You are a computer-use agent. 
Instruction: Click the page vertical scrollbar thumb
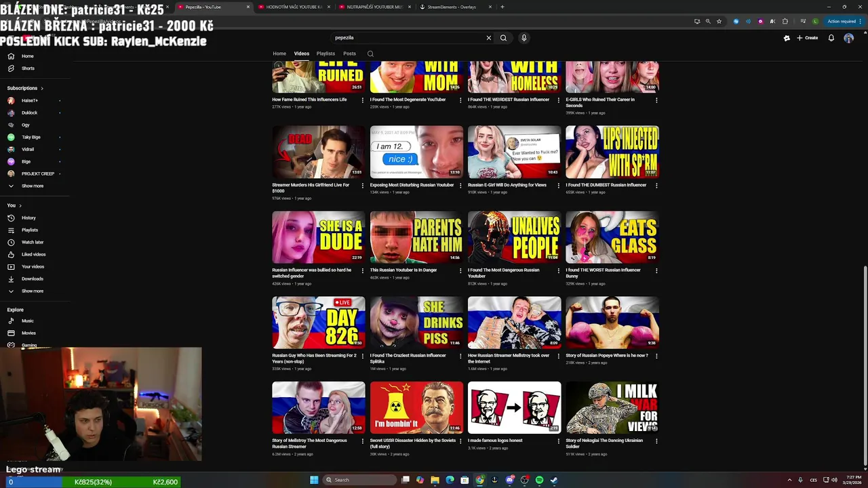865,366
